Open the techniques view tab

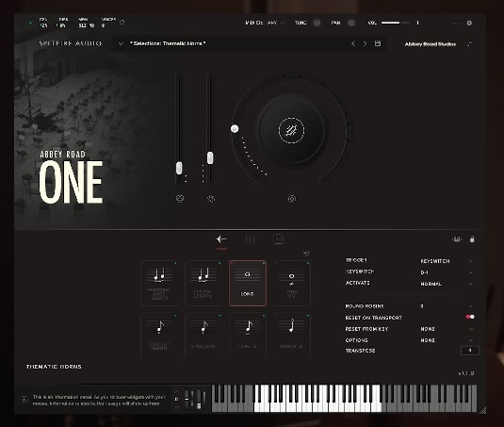pyautogui.click(x=221, y=239)
